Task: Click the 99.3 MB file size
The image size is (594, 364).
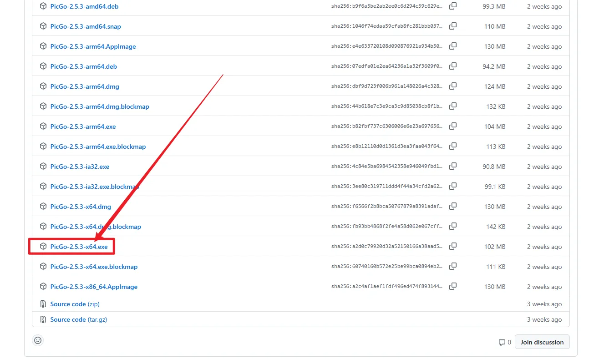Action: click(x=494, y=6)
